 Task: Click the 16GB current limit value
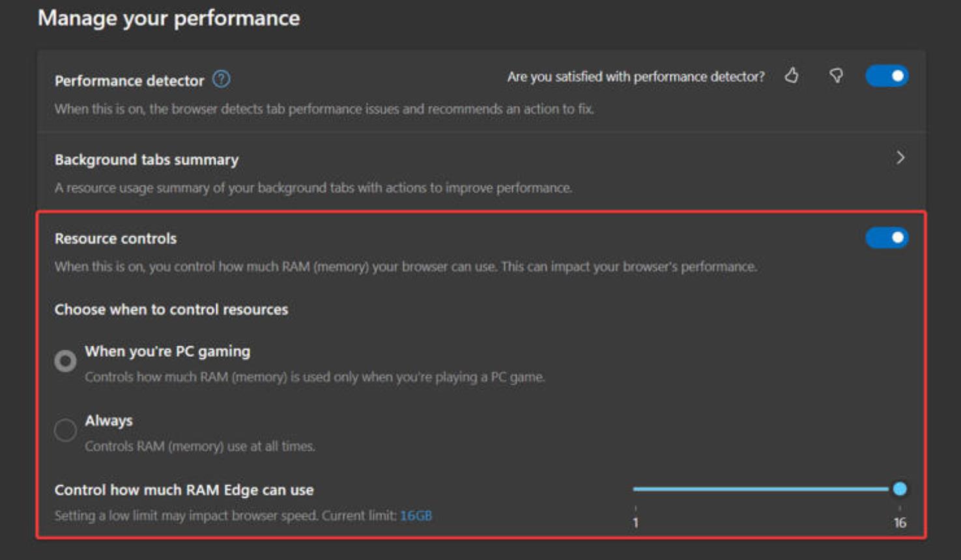coord(416,516)
